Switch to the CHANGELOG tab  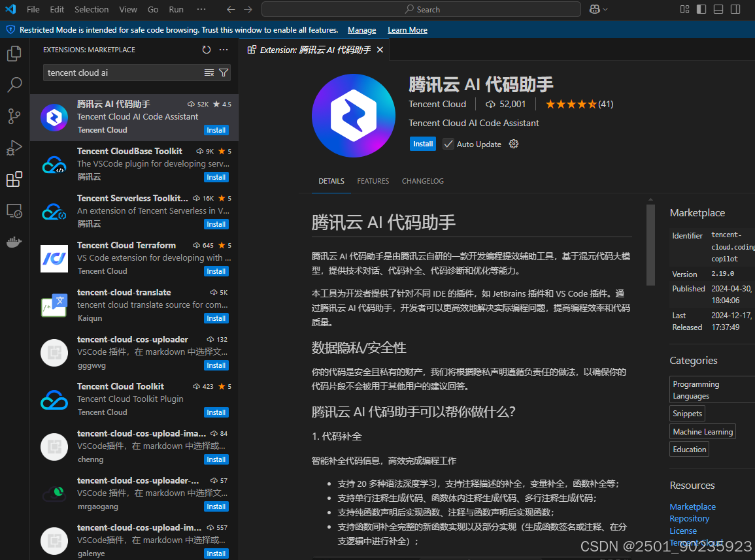point(423,181)
